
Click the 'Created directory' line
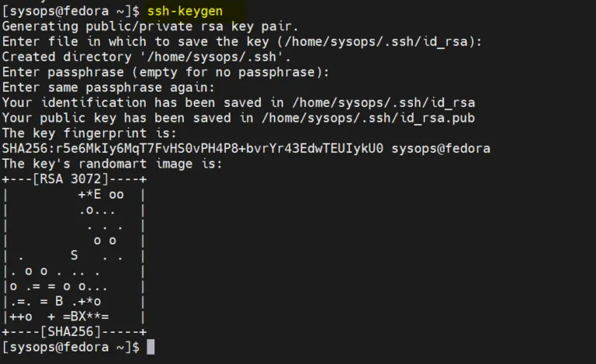[147, 57]
